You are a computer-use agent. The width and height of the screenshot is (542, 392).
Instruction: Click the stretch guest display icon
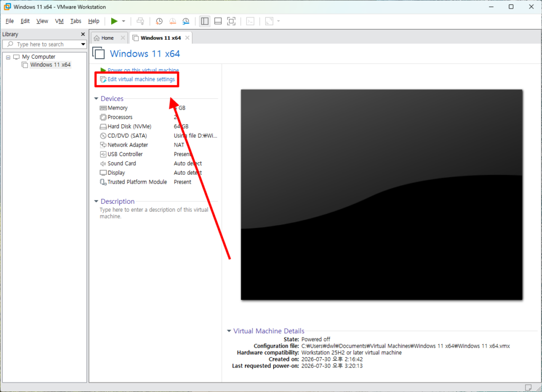(269, 21)
